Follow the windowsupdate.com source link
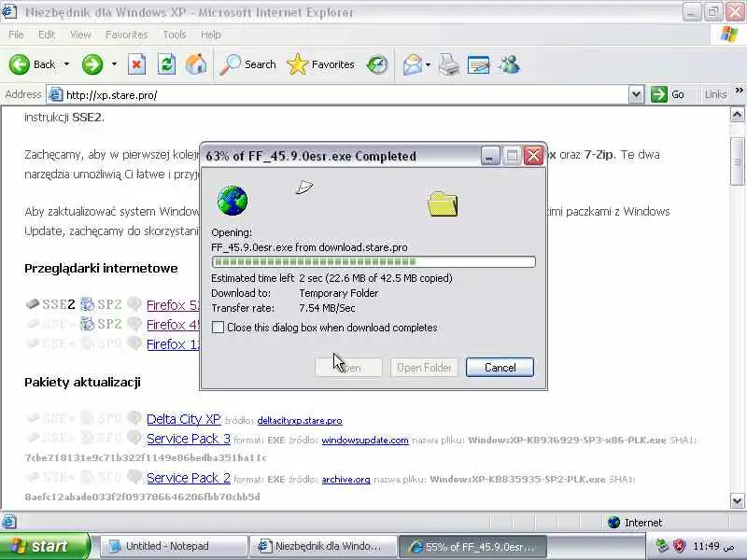 [x=365, y=440]
